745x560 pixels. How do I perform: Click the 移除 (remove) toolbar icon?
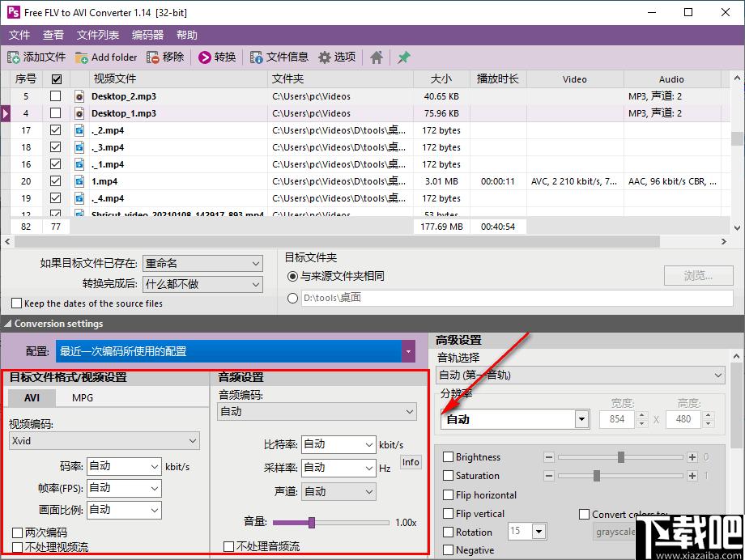click(x=153, y=57)
